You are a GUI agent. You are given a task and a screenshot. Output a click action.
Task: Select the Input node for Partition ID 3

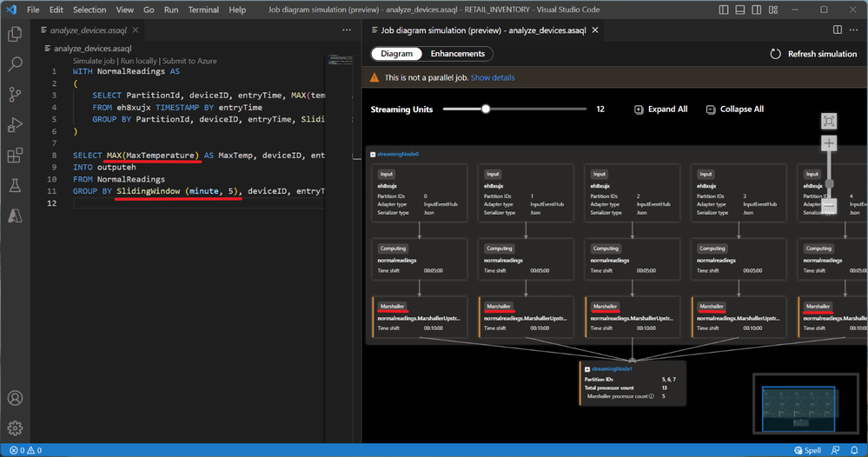pyautogui.click(x=739, y=193)
